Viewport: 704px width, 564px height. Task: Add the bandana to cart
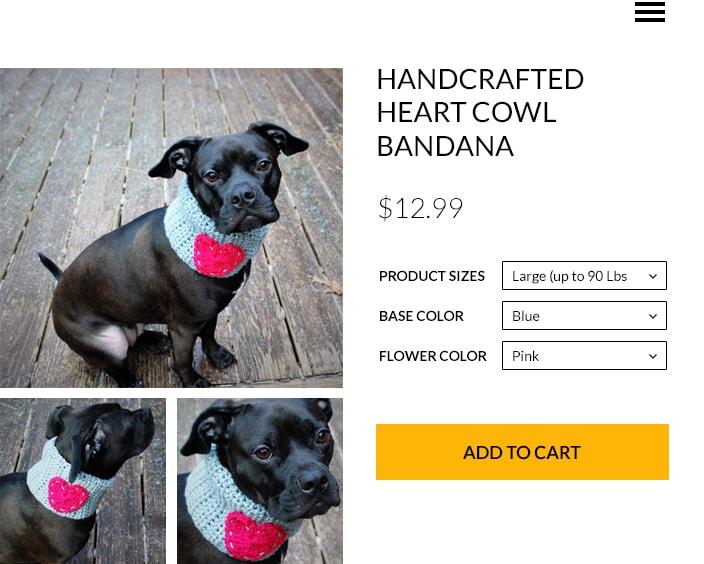pyautogui.click(x=522, y=452)
